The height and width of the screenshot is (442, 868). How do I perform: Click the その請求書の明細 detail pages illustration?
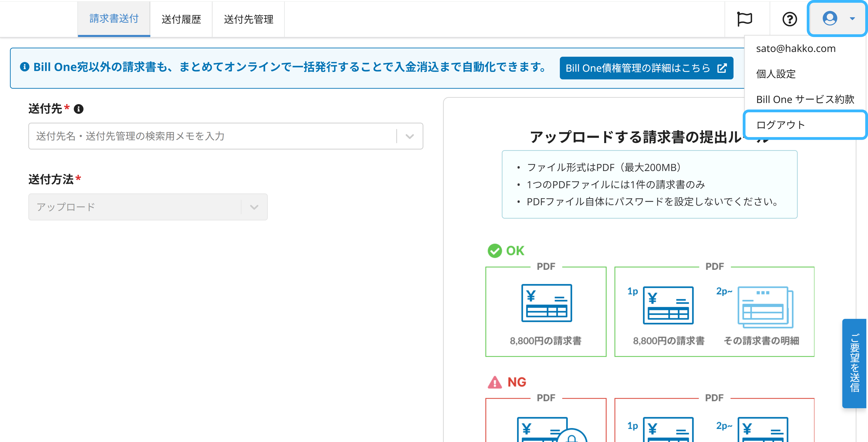pyautogui.click(x=765, y=307)
